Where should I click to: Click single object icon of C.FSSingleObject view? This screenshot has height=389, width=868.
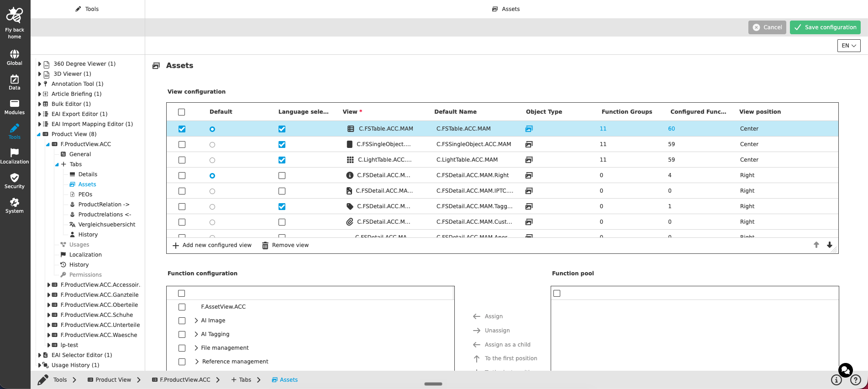350,144
